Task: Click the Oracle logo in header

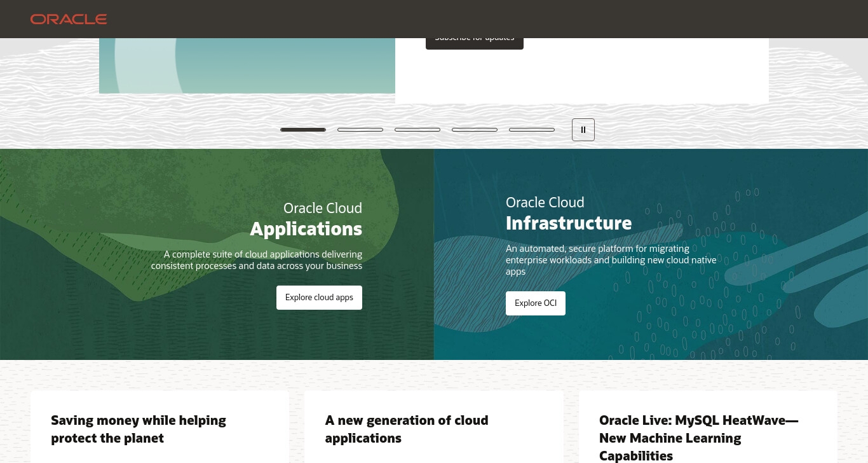Action: (69, 19)
